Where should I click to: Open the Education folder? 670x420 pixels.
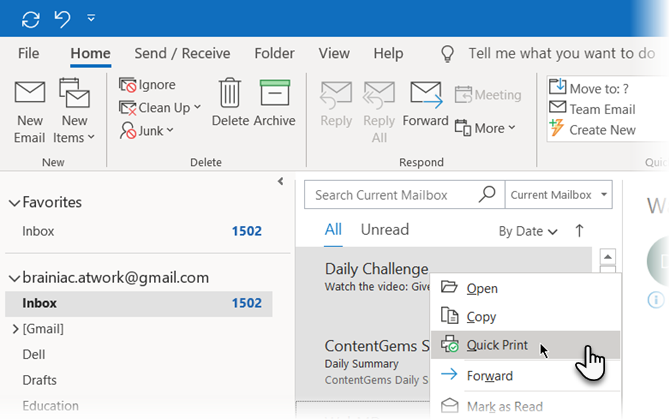[50, 405]
